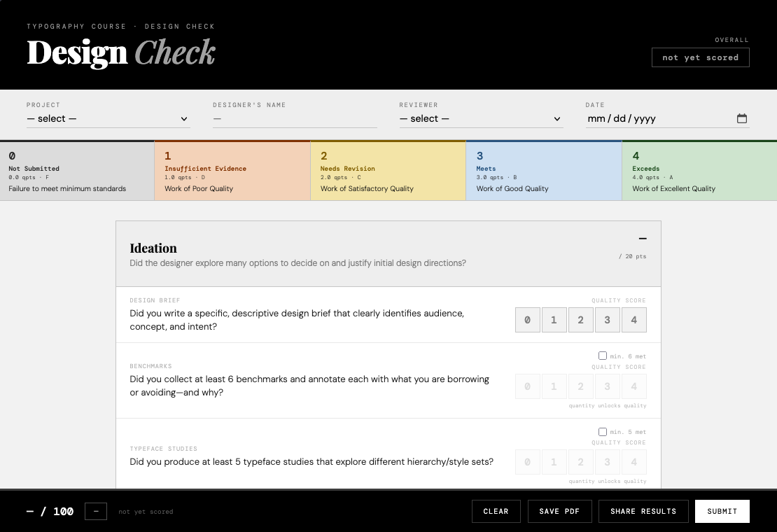Click the mm / dd / yyyy date field
This screenshot has height=532, width=777.
[667, 118]
